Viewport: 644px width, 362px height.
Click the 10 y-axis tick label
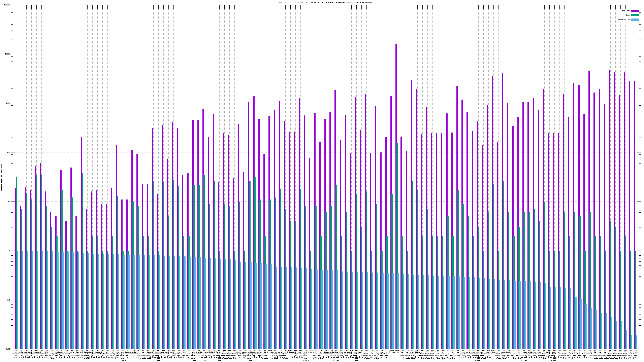pyautogui.click(x=9, y=202)
